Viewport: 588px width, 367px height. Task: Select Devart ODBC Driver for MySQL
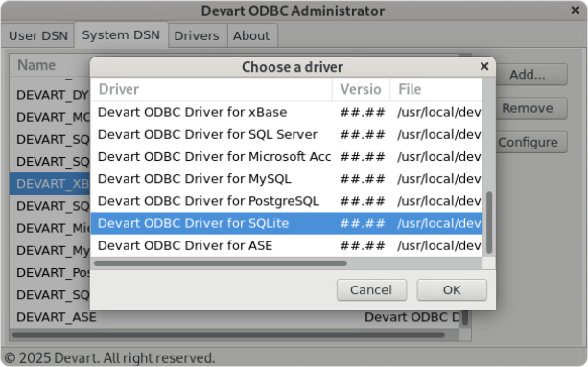point(287,179)
